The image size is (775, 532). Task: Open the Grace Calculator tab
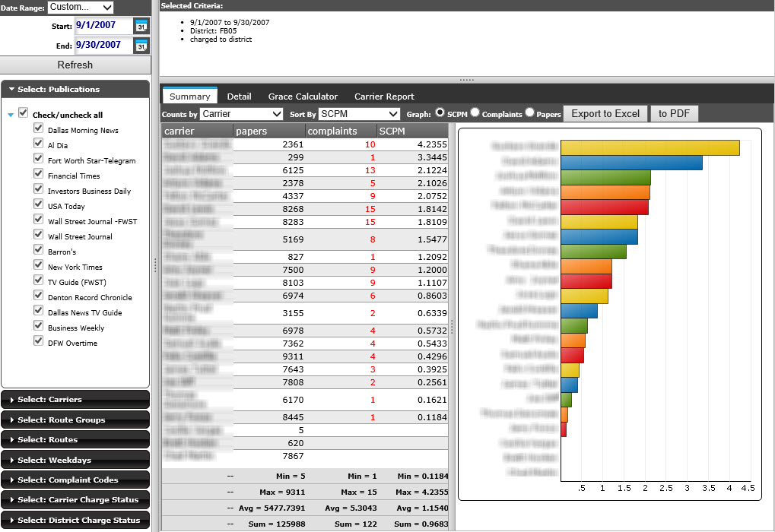[303, 97]
